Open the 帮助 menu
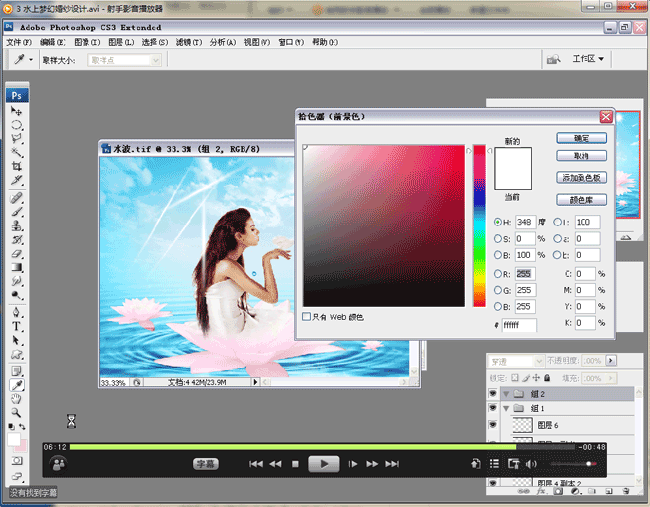Image resolution: width=650 pixels, height=507 pixels. (325, 42)
